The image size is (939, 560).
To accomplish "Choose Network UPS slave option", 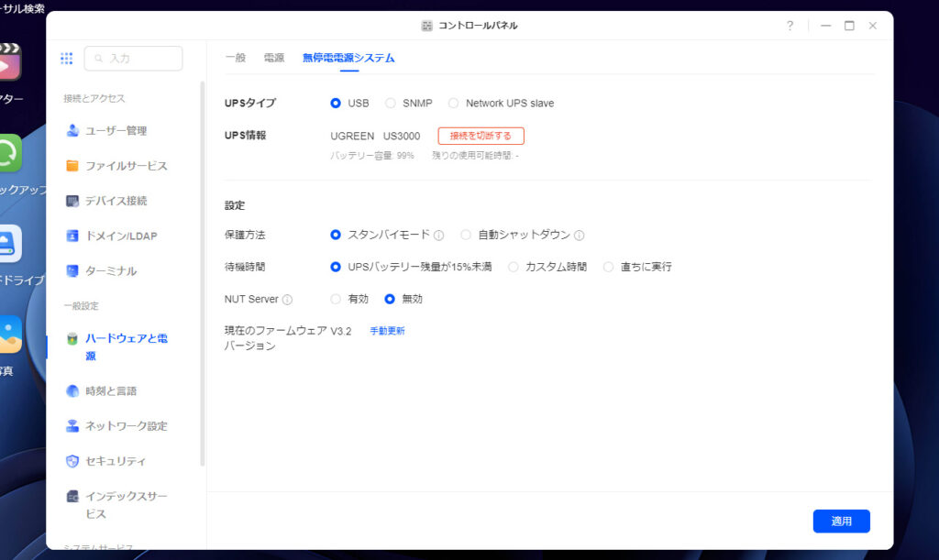I will tap(454, 104).
